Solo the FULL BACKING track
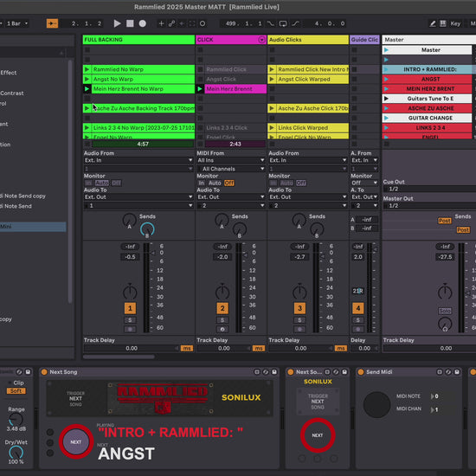 [x=130, y=320]
